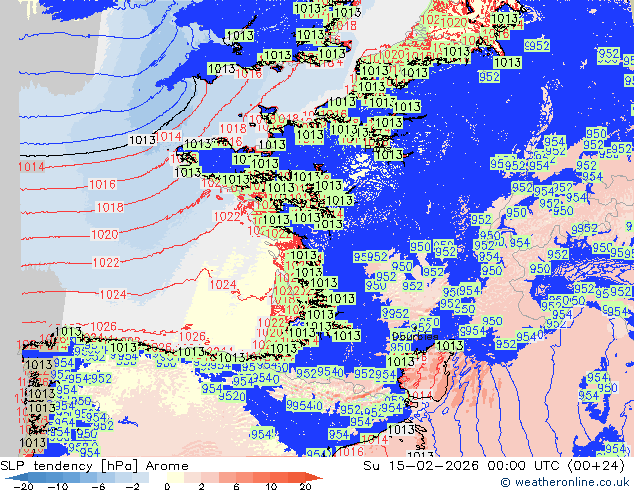634x490 pixels.
Task: Click the black 1013 label on the black Atlantic isobar
Action: tap(142, 140)
